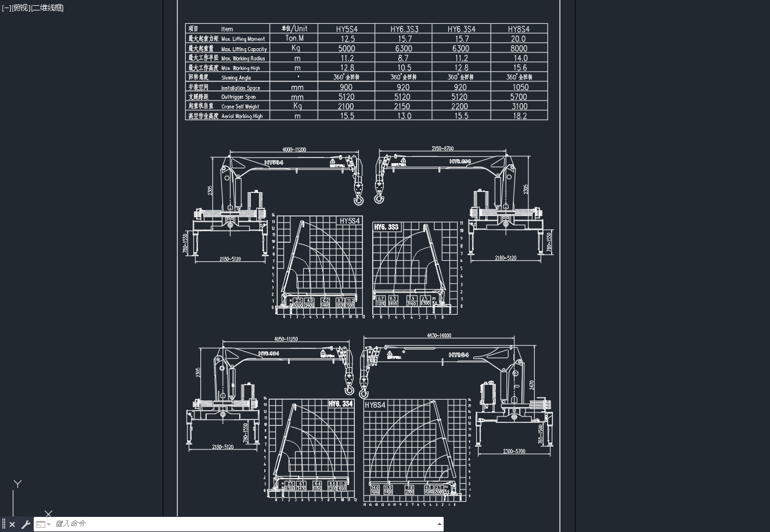
Task: Close the command line with the X icon
Action: coord(12,524)
